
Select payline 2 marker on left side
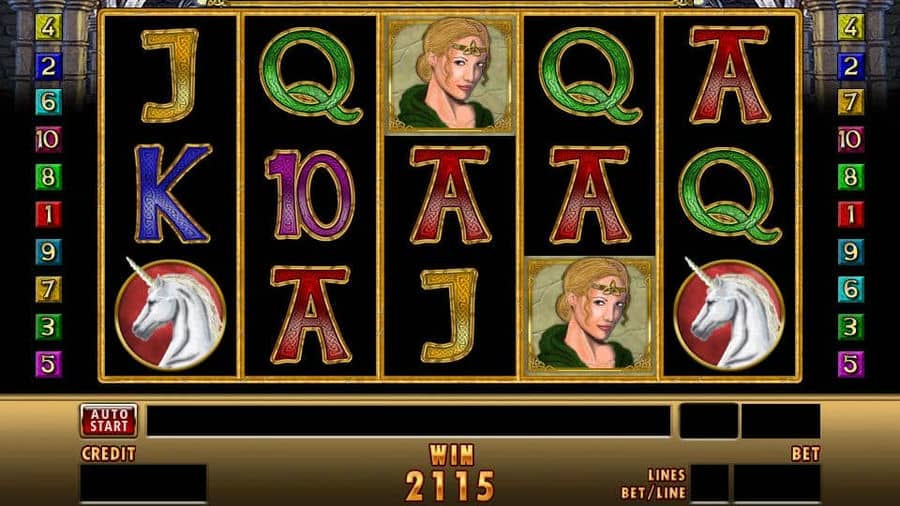[x=48, y=67]
